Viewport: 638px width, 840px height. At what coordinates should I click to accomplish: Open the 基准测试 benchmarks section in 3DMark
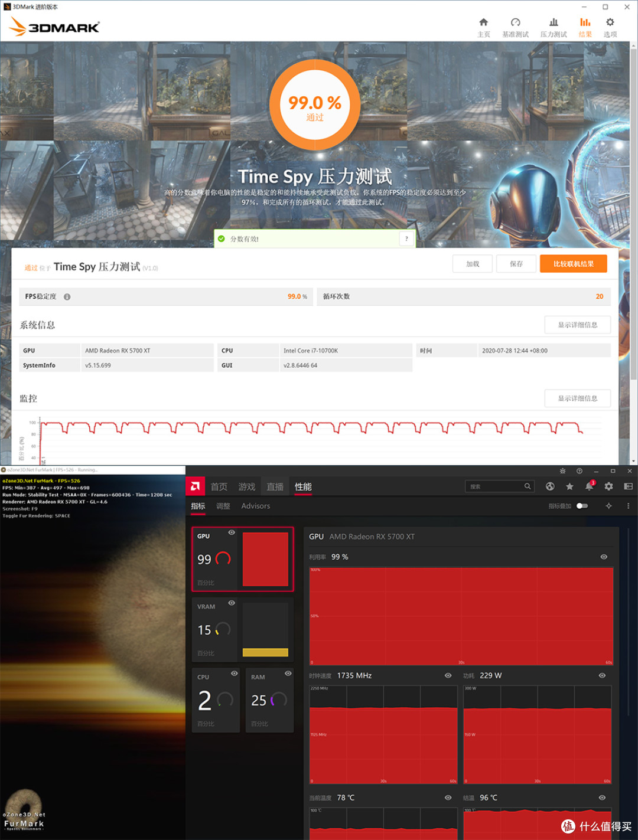click(515, 27)
